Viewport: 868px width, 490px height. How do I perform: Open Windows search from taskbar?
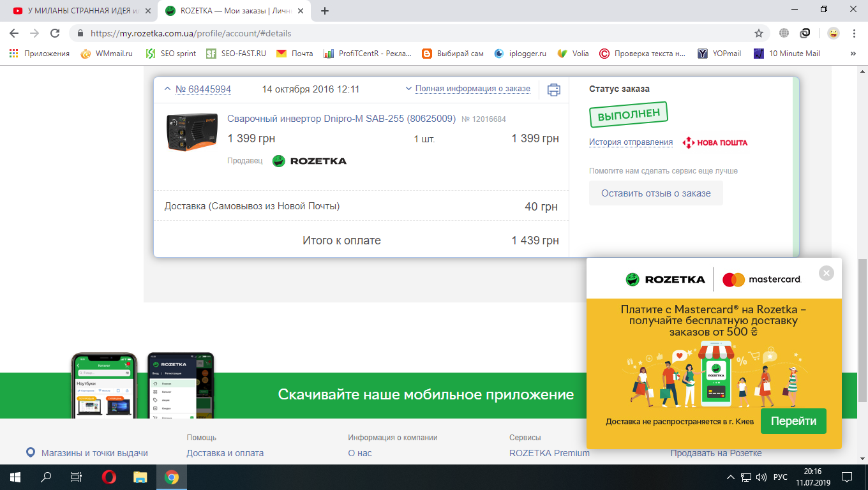pyautogui.click(x=46, y=477)
